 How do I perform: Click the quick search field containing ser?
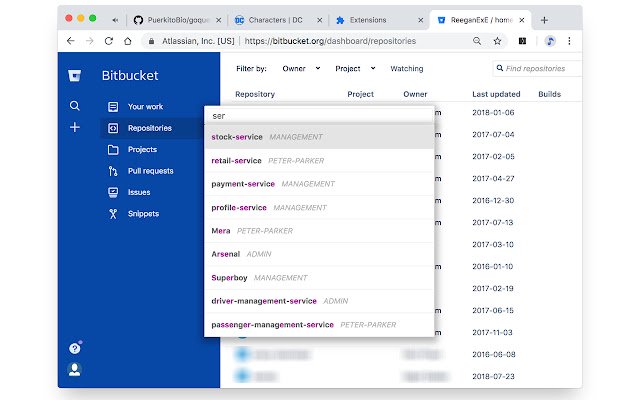319,116
